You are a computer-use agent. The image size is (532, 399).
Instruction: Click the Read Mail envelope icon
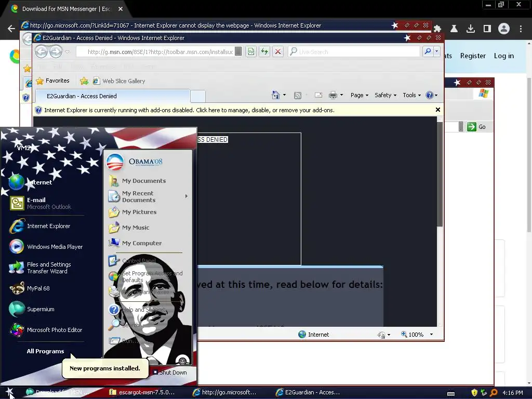[x=318, y=96]
